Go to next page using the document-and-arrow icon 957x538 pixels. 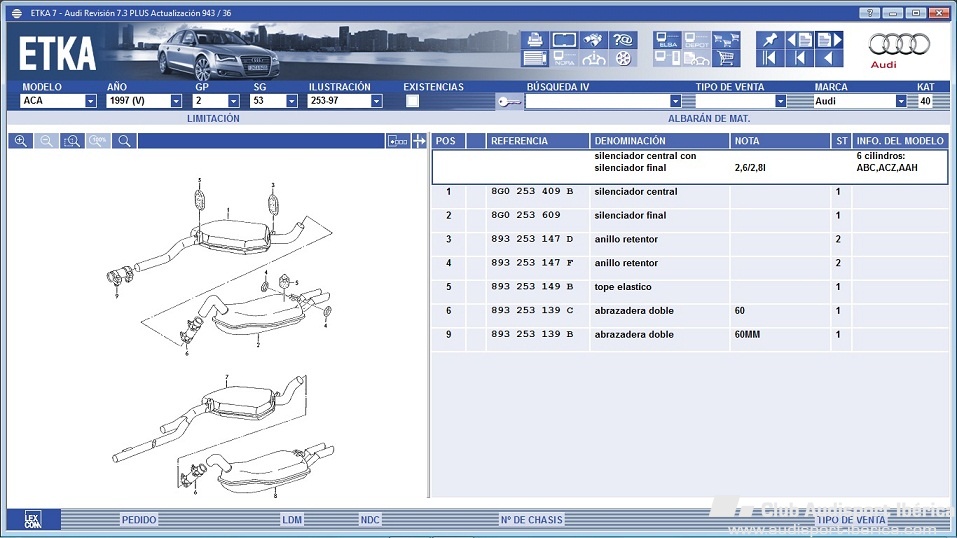tap(829, 40)
